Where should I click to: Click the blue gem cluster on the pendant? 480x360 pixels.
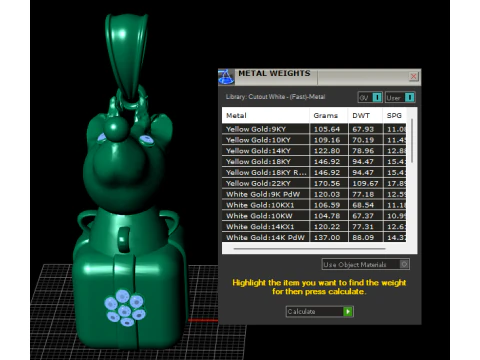click(x=125, y=308)
